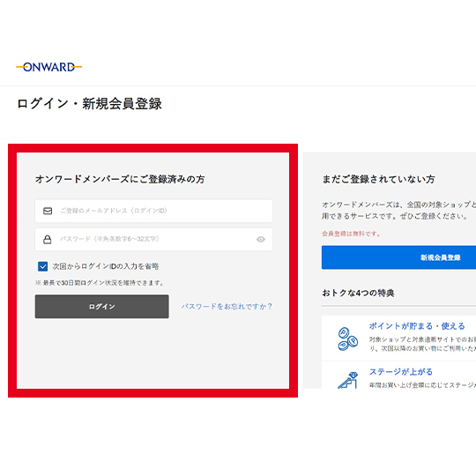Click the coins icon for points benefit
The image size is (476, 476).
pyautogui.click(x=347, y=338)
